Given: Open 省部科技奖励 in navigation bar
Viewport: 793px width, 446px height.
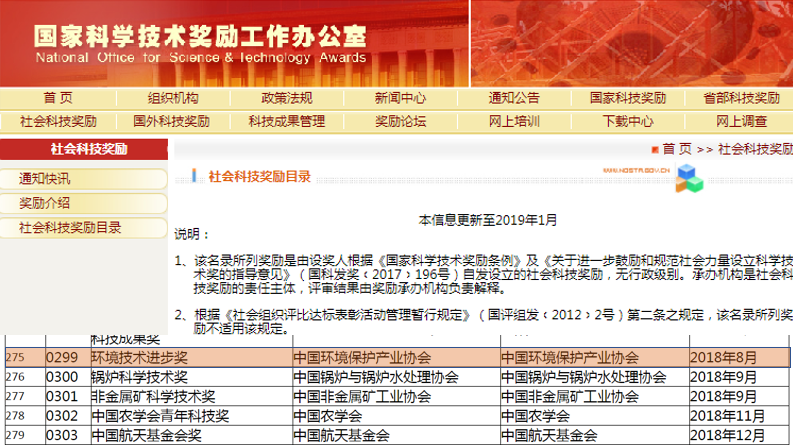Looking at the screenshot, I should click(x=741, y=98).
